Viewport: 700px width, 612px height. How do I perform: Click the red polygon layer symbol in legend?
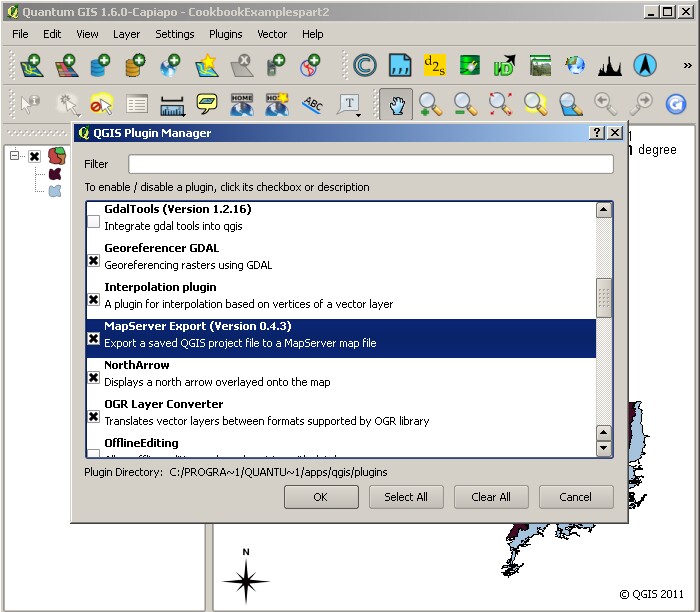57,156
